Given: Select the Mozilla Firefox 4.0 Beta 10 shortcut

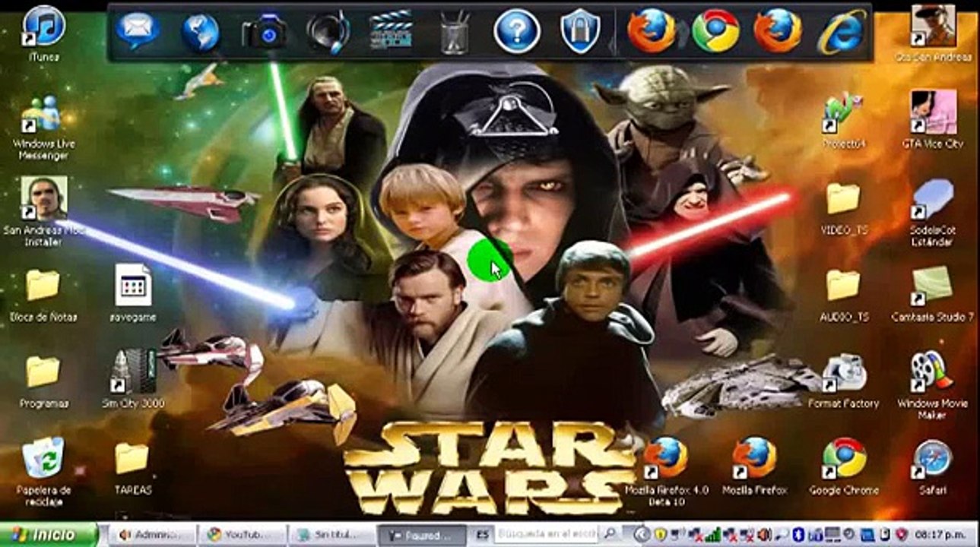Looking at the screenshot, I should 665,471.
